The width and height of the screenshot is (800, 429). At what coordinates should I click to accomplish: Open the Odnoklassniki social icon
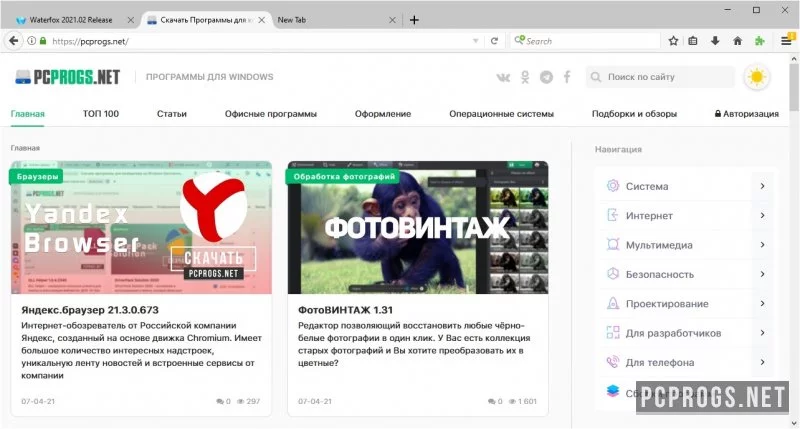pos(525,77)
